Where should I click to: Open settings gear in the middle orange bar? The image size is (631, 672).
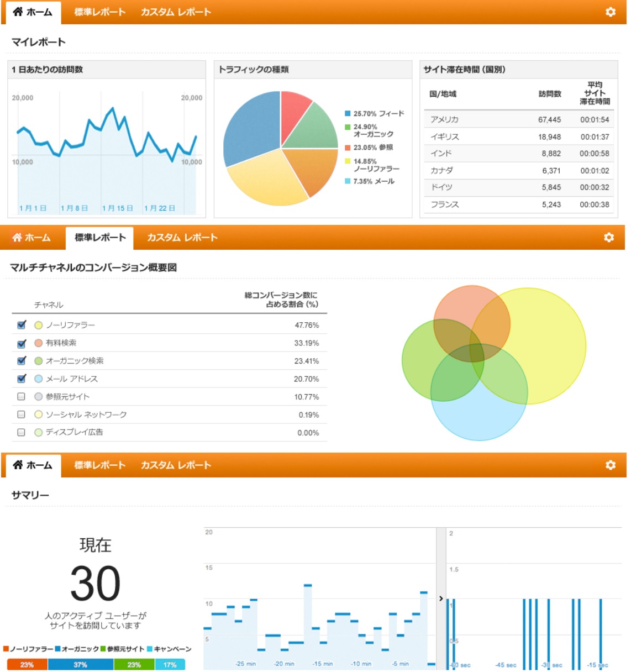click(x=608, y=237)
